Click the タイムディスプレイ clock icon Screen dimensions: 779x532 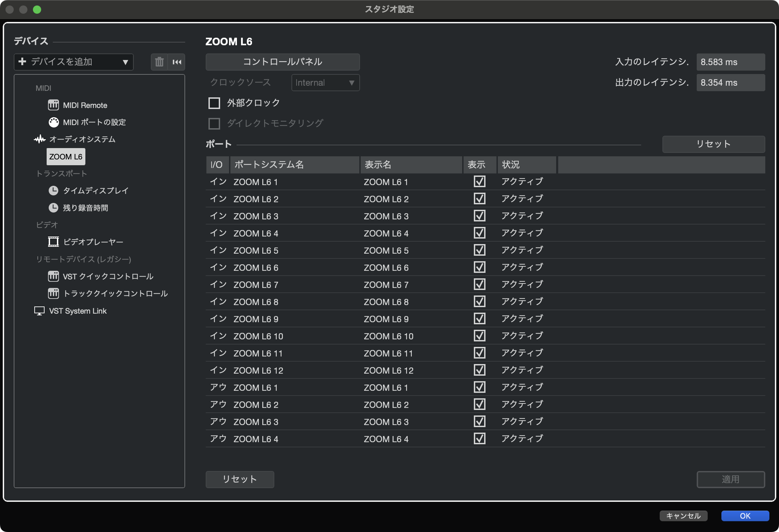pyautogui.click(x=53, y=191)
